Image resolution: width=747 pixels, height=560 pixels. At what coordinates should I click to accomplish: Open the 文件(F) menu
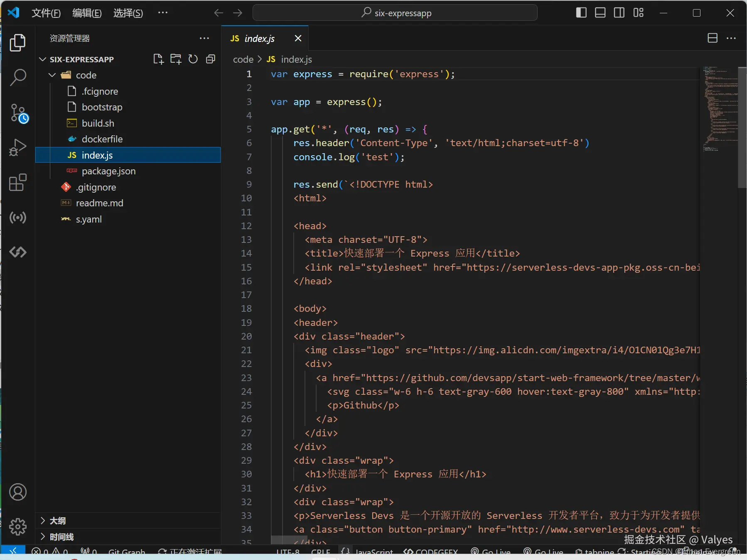click(x=46, y=13)
